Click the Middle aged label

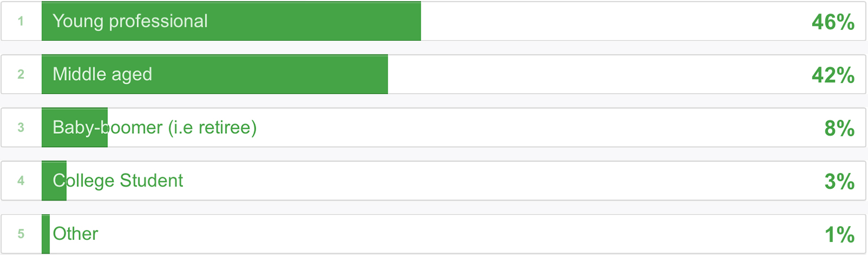coord(102,74)
